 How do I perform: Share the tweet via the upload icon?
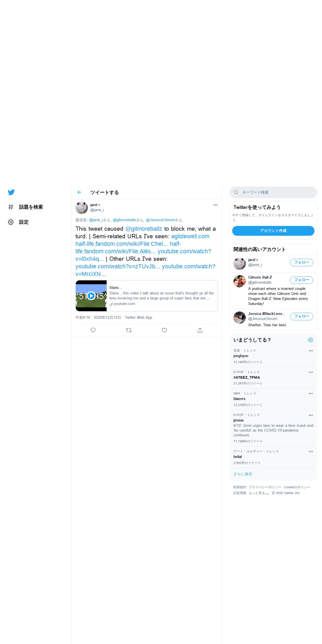200,330
